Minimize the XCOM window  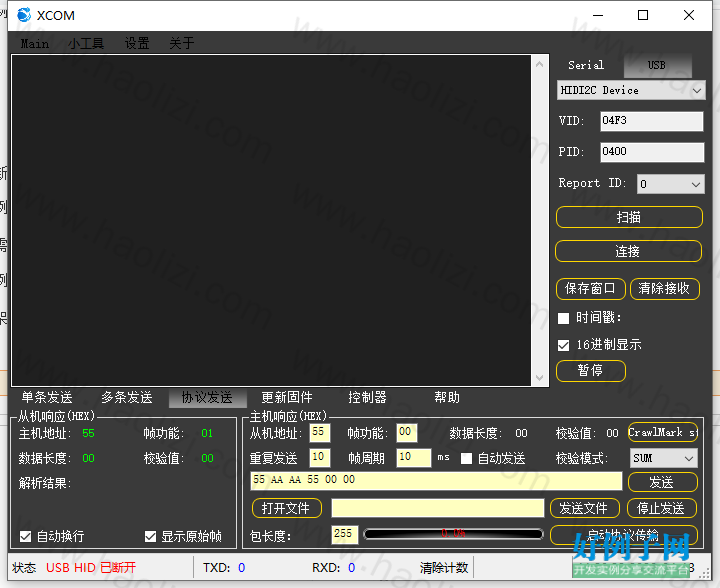tap(598, 15)
